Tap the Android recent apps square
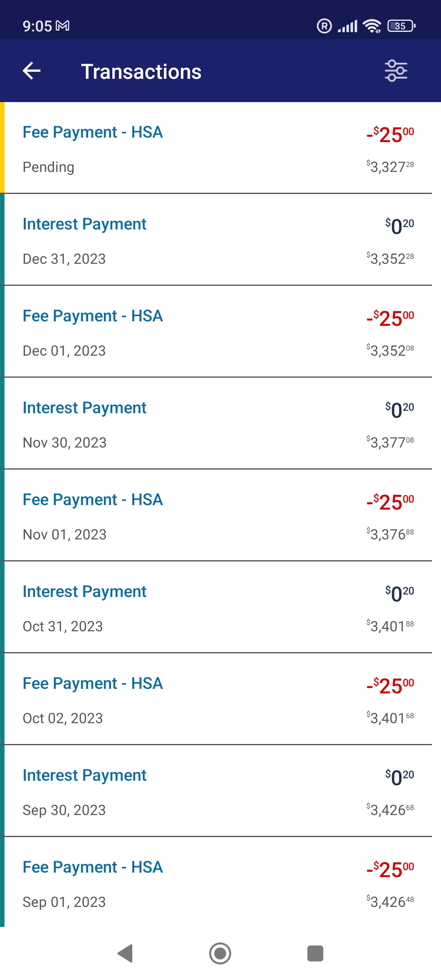The width and height of the screenshot is (441, 980). (315, 953)
